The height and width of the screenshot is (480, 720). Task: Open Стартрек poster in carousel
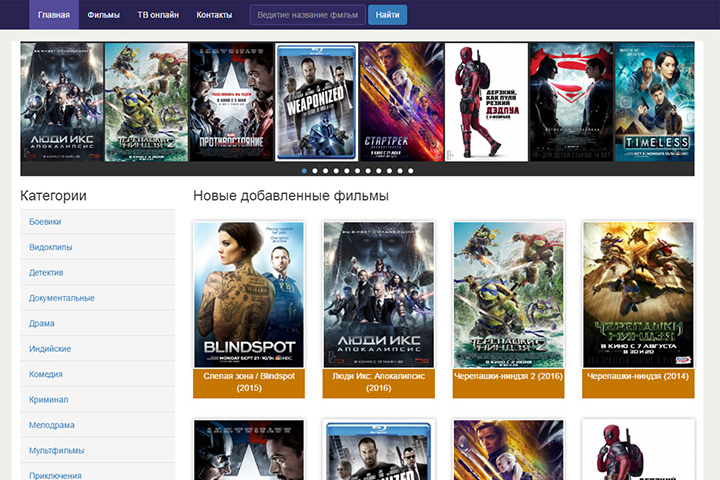pyautogui.click(x=401, y=102)
